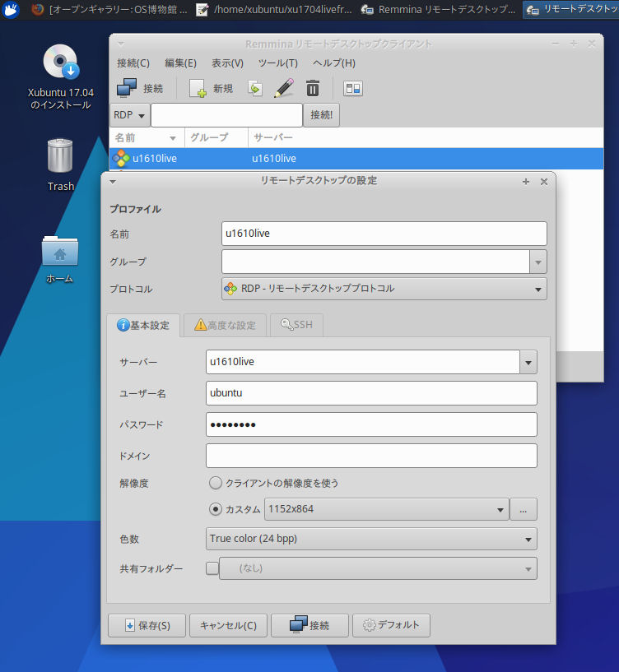Click the 保存(S) save button

point(147,626)
